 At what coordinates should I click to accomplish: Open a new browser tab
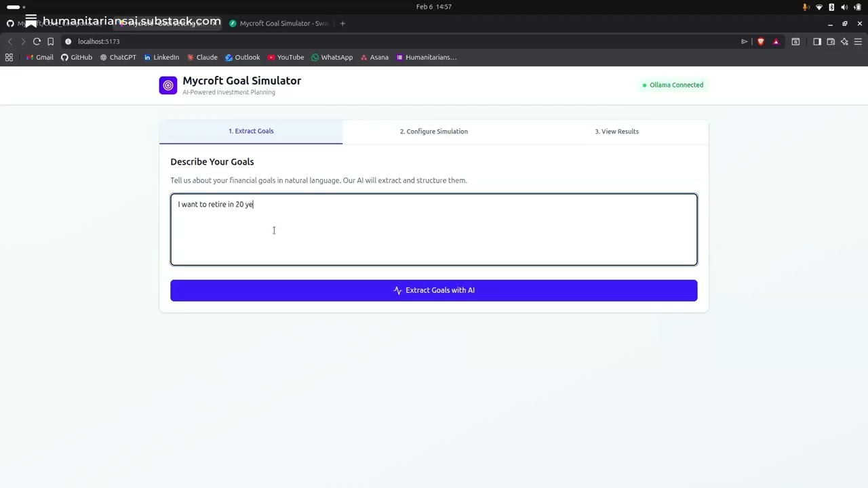tap(342, 23)
